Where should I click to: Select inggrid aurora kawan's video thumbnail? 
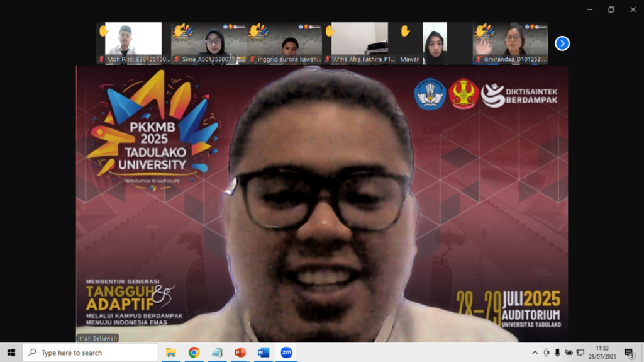(284, 43)
